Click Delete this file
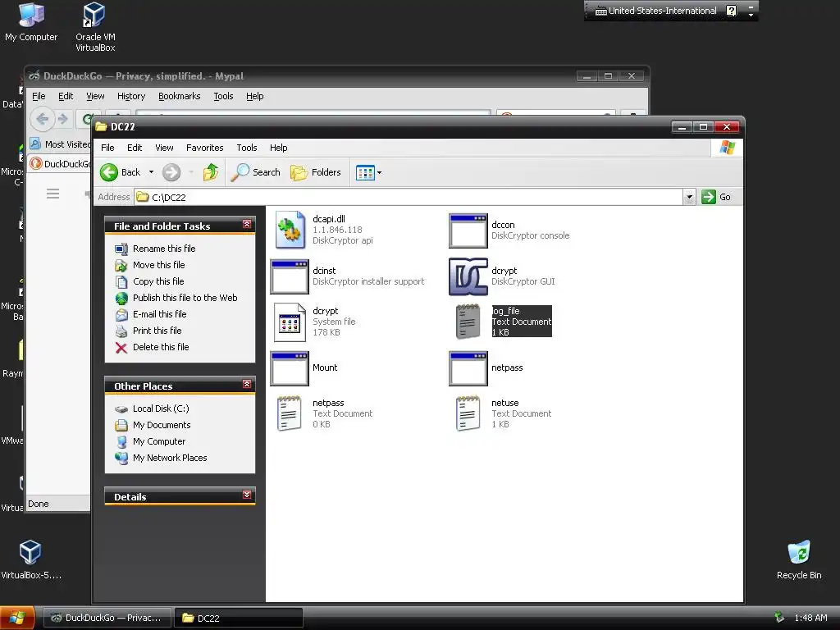840x630 pixels. pos(161,347)
